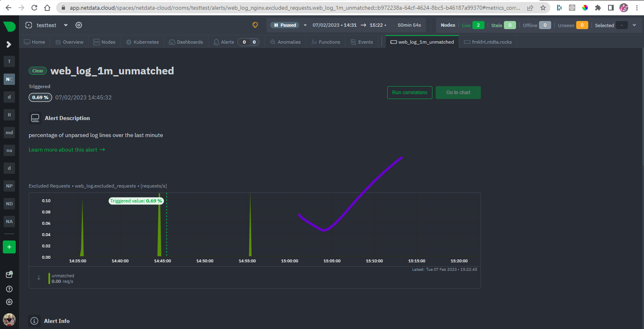
Task: Open the help question mark icon
Action: click(9, 289)
